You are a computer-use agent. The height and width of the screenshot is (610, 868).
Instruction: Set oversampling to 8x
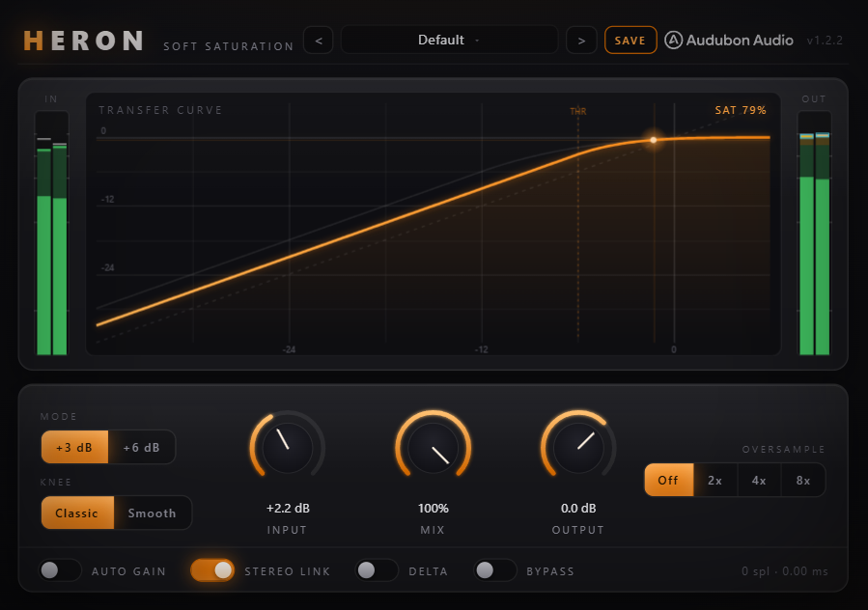[803, 480]
